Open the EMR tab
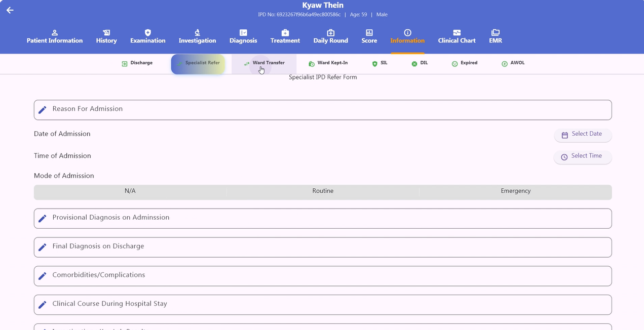Screen dimensions: 644x330 coord(496,36)
